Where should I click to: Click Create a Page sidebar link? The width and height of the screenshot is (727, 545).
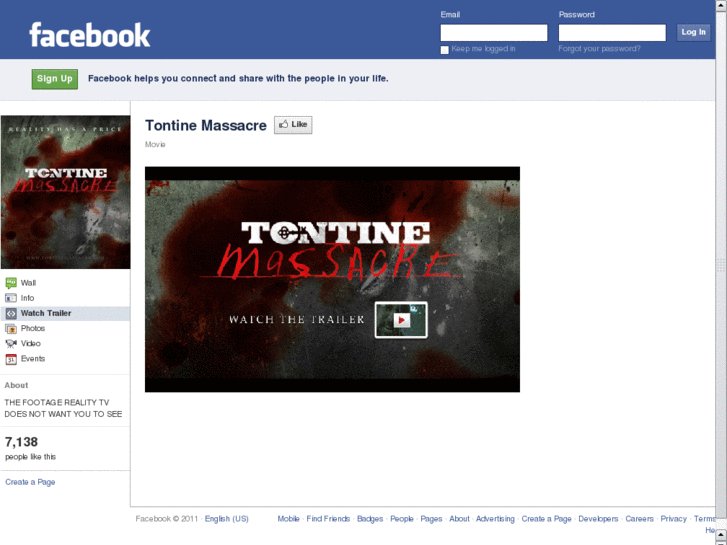[30, 482]
